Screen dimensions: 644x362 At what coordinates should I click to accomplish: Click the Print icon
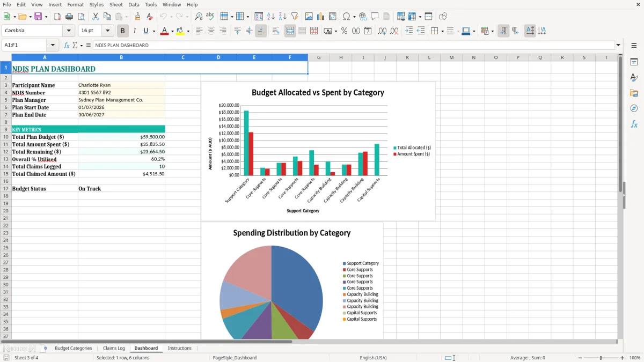point(69,17)
